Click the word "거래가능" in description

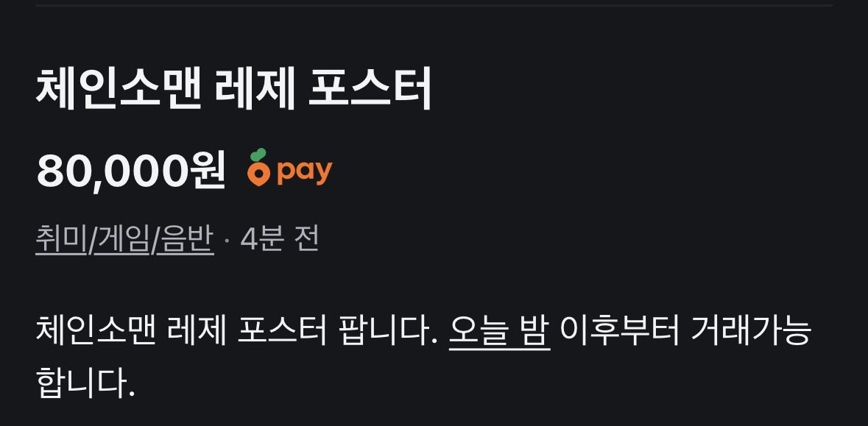751,331
